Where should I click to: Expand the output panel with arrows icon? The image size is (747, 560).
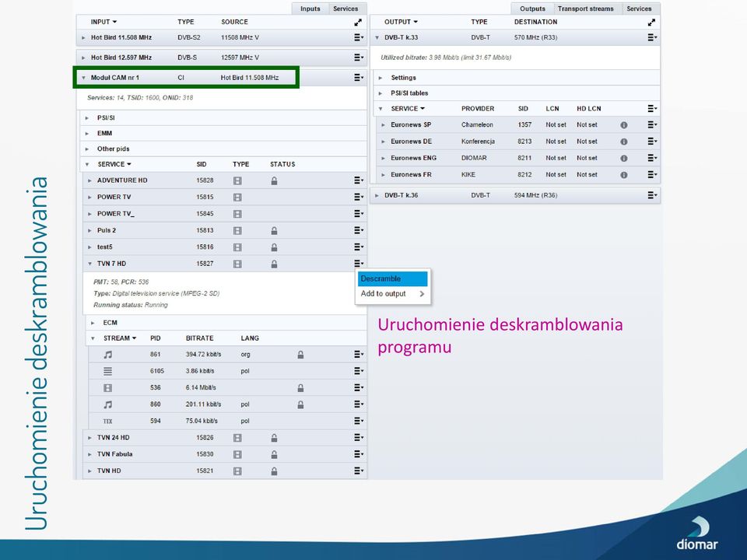[651, 22]
